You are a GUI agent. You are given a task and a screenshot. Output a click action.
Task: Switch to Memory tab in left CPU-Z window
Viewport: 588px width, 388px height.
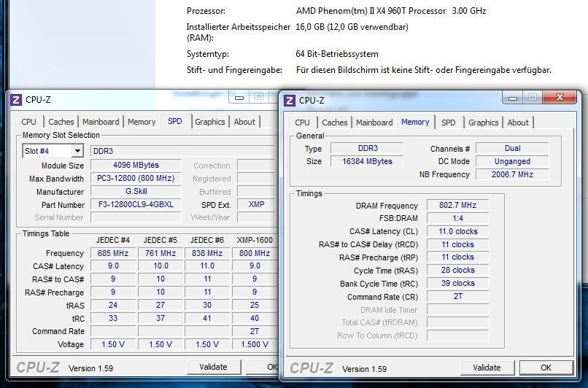tap(142, 122)
